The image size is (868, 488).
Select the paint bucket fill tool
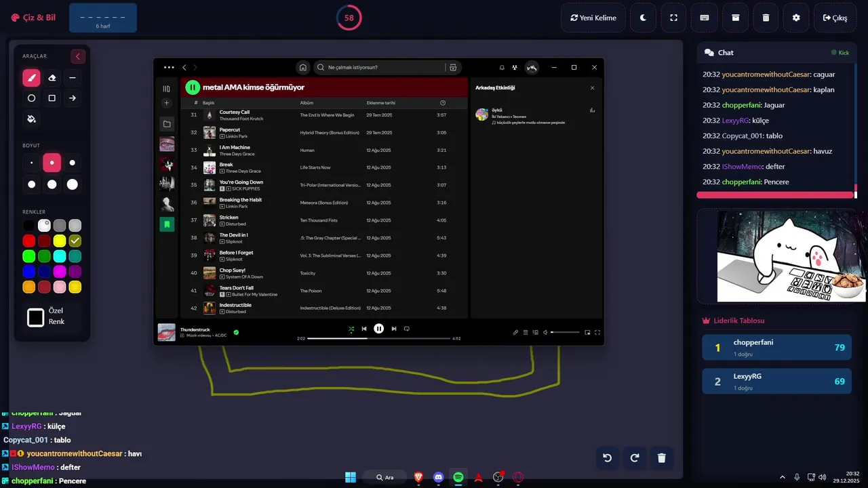click(x=31, y=119)
